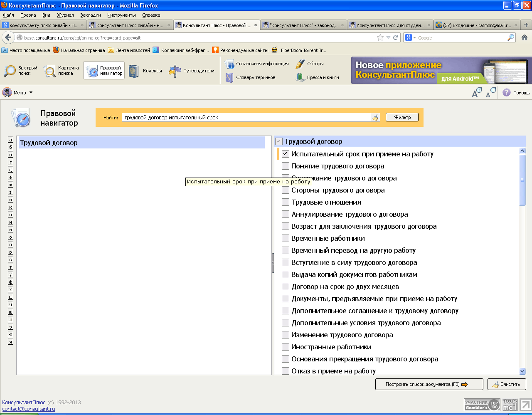Image resolution: width=532 pixels, height=415 pixels.
Task: Open Обзоры section
Action: pyautogui.click(x=310, y=64)
